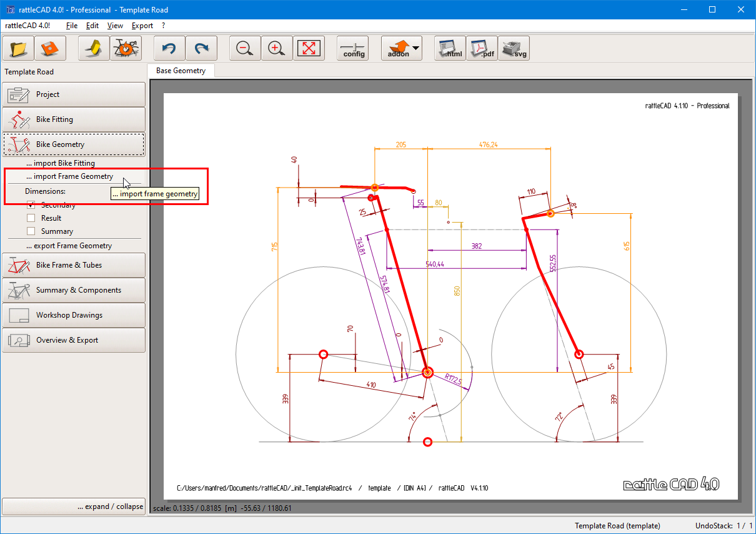Click the scale status bar text
The image size is (756, 534).
point(222,508)
